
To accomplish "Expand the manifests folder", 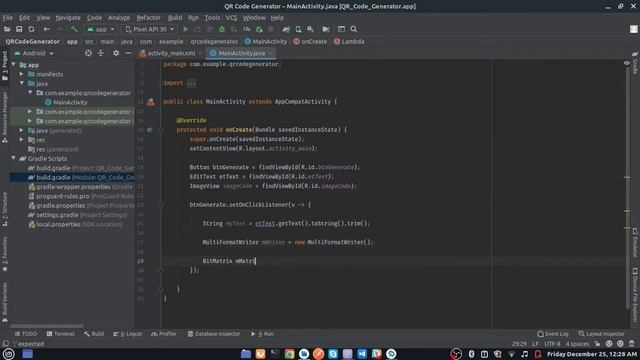I will pyautogui.click(x=22, y=74).
